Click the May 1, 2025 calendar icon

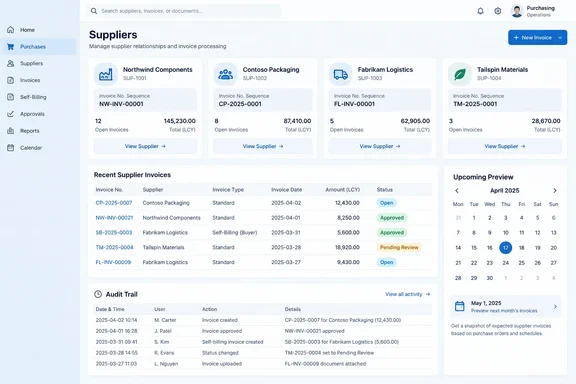pos(460,306)
